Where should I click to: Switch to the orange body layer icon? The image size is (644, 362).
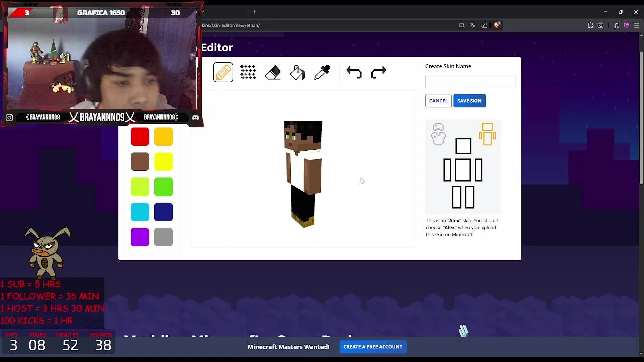click(487, 134)
